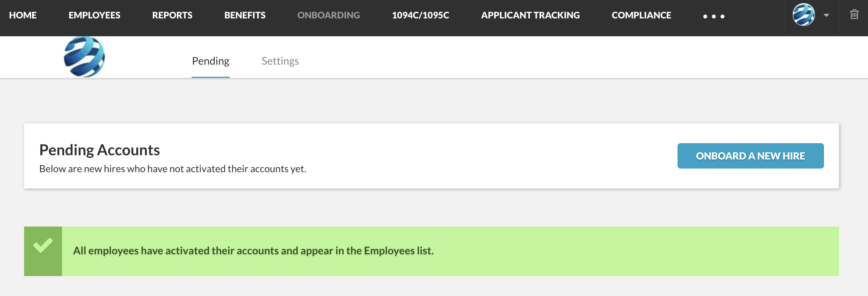This screenshot has width=868, height=296.
Task: Click the trash can icon in top bar
Action: pos(854,14)
